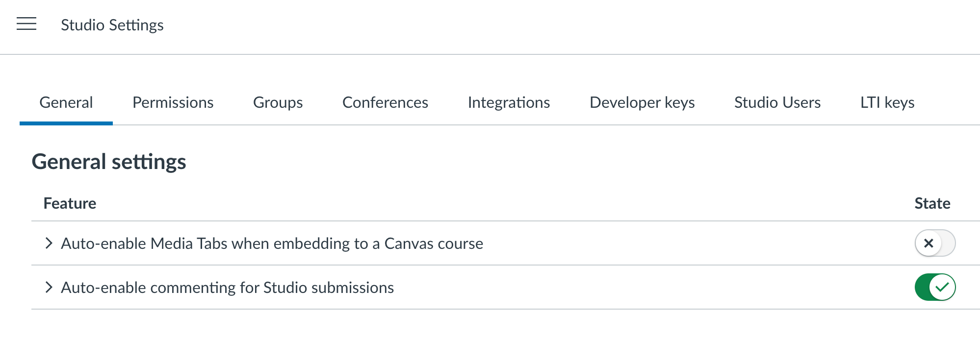Expand the Auto-enable commenting row chevron
980x339 pixels.
49,287
